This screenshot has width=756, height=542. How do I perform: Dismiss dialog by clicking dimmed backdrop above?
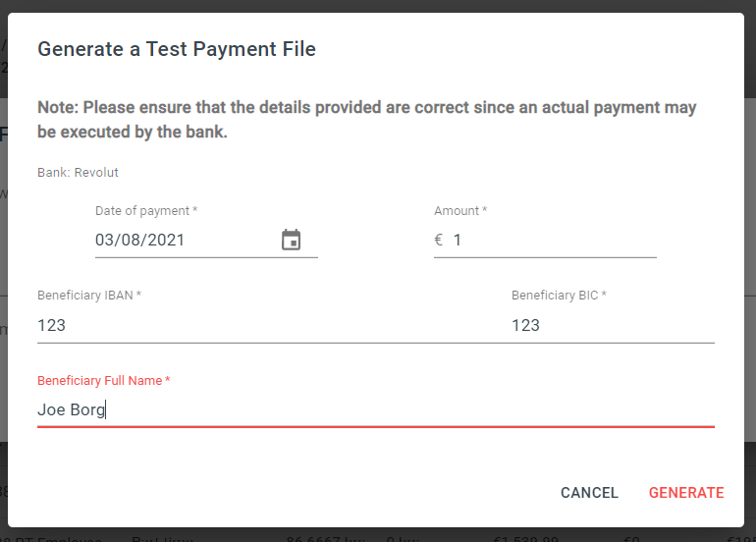point(378,5)
